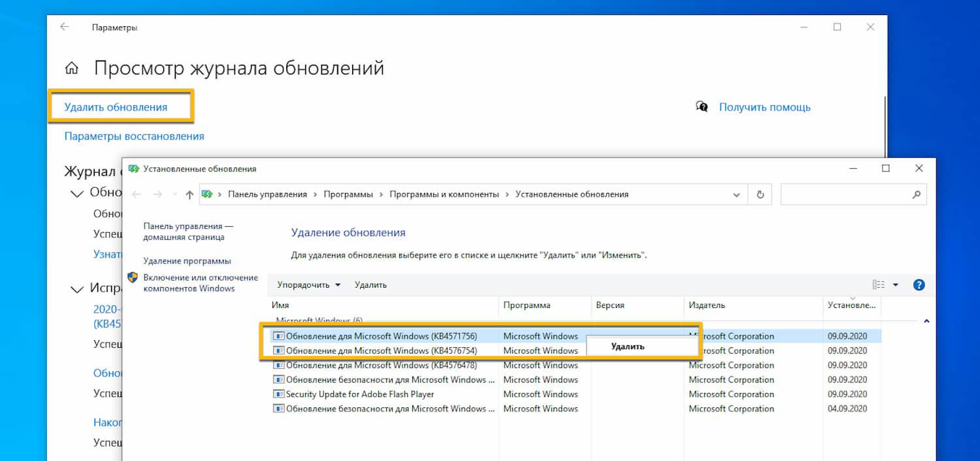Image resolution: width=980 pixels, height=461 pixels.
Task: Click the Получить помощь link
Action: click(x=764, y=107)
